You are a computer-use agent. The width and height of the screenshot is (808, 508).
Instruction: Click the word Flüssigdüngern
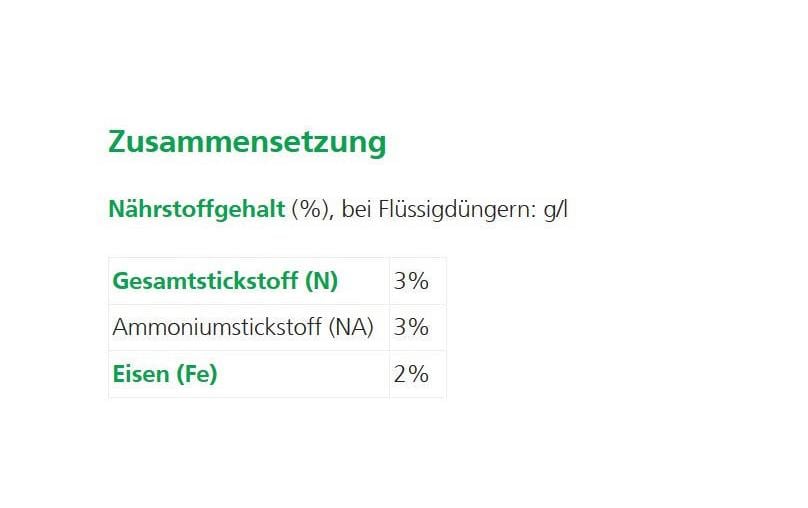[455, 210]
